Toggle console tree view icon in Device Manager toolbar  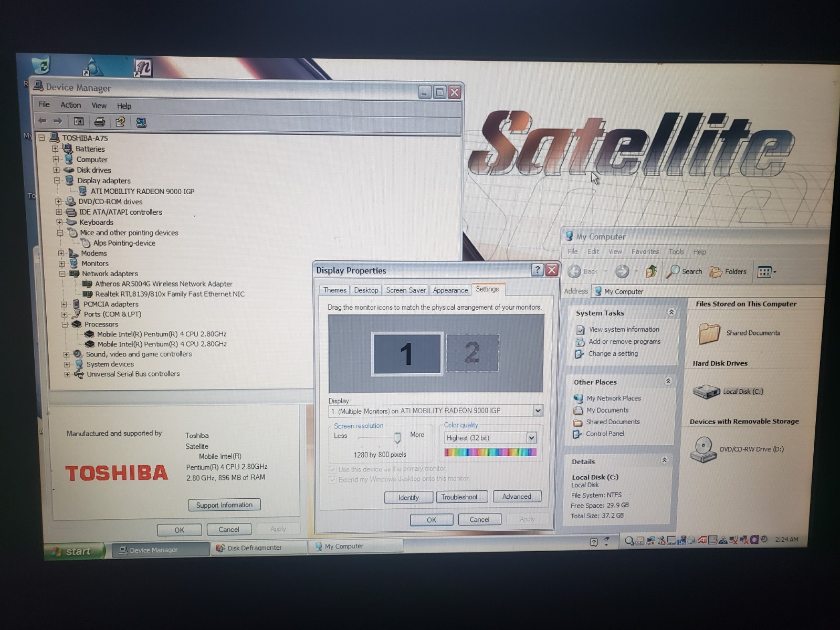(x=79, y=121)
